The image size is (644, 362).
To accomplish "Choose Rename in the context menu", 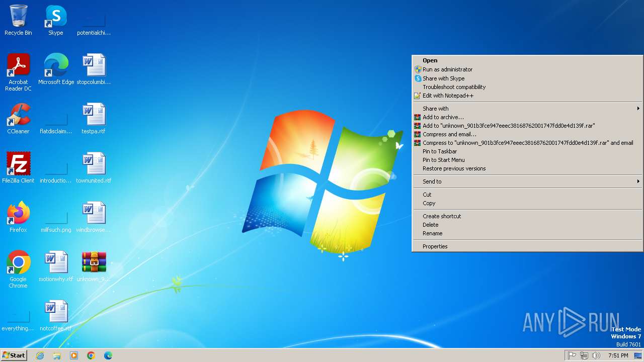I will pyautogui.click(x=527, y=233).
